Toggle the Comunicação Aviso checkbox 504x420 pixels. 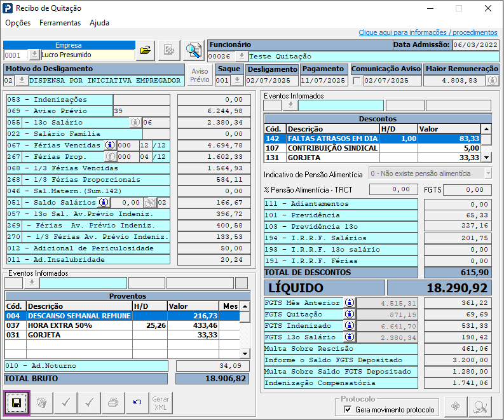[357, 81]
